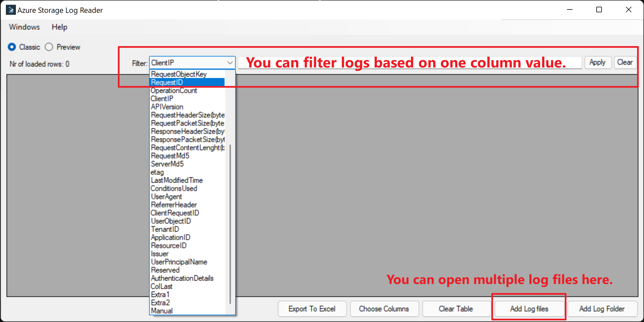Click Export To Excel button
This screenshot has height=322, width=644.
[x=312, y=309]
